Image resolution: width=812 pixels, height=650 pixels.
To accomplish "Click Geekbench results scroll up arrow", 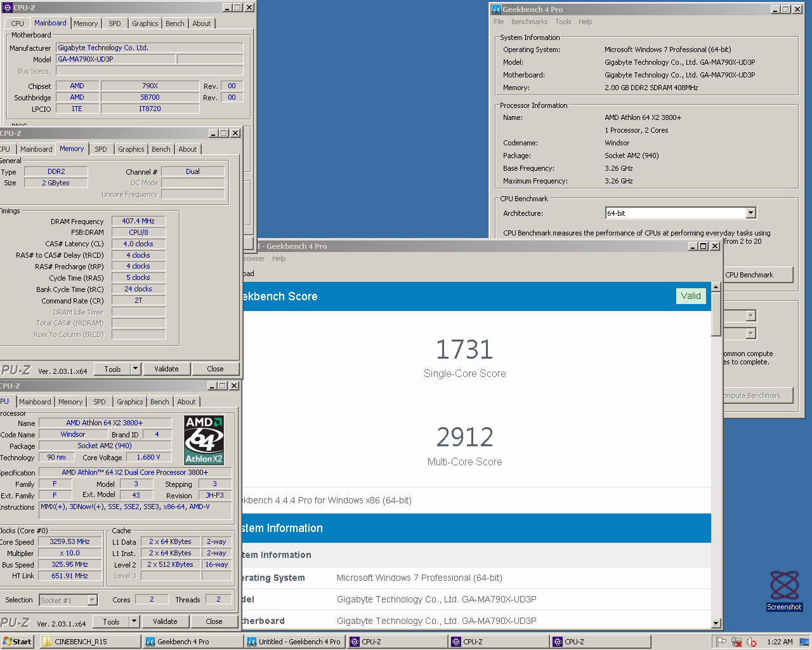I will pos(716,287).
